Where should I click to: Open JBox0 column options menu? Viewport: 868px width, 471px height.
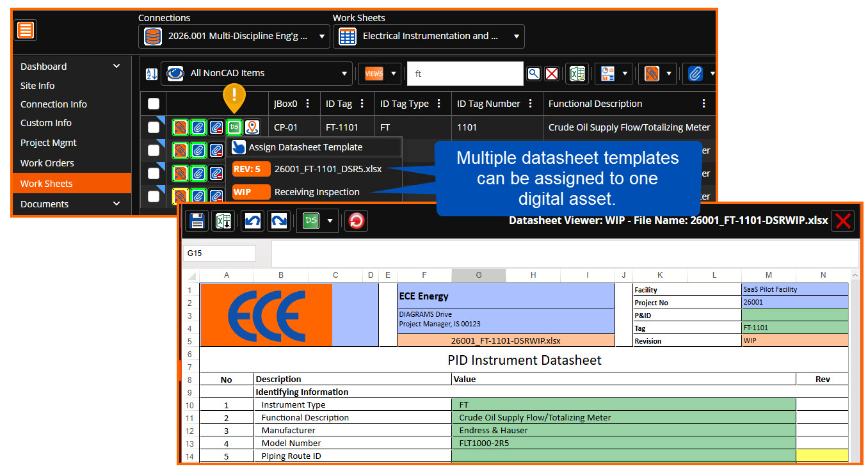click(308, 104)
